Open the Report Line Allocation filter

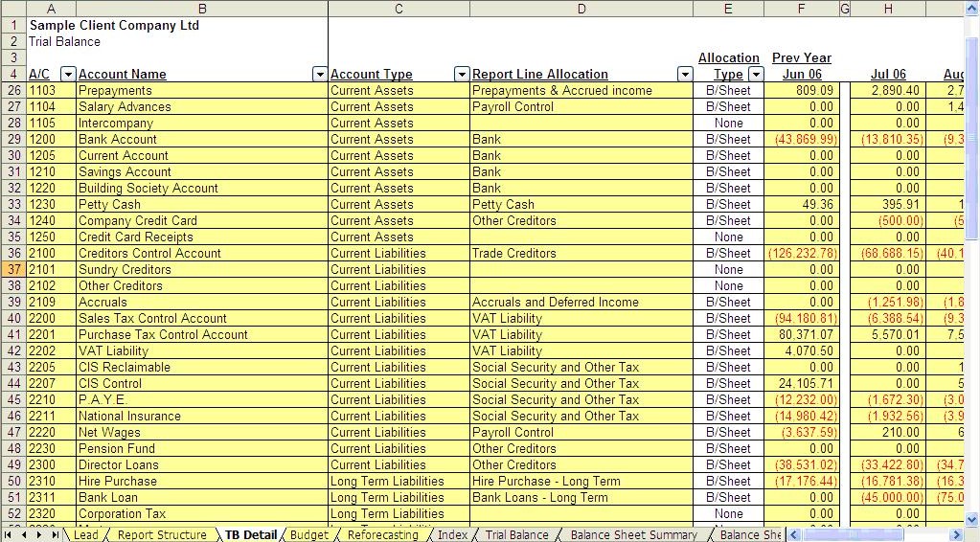pyautogui.click(x=685, y=75)
